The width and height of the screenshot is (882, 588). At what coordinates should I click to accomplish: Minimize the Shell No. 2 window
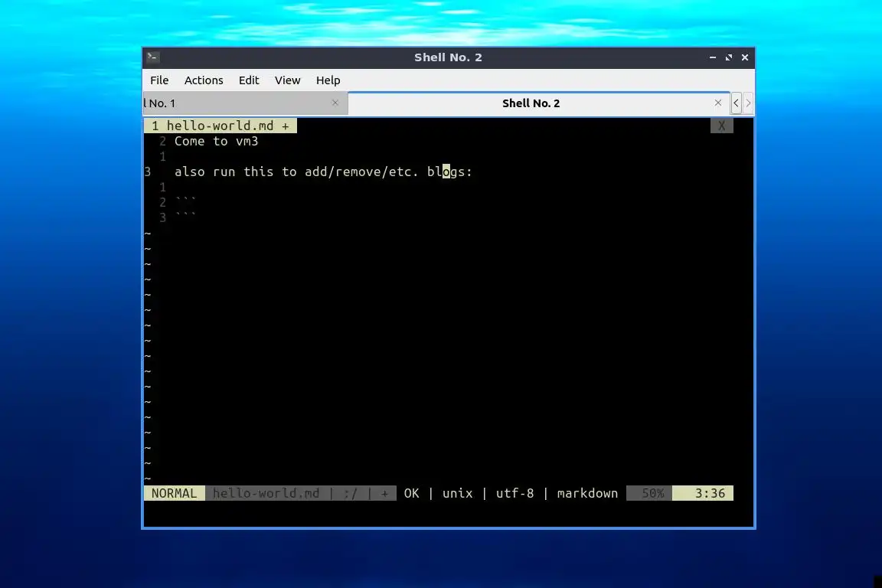(x=713, y=57)
